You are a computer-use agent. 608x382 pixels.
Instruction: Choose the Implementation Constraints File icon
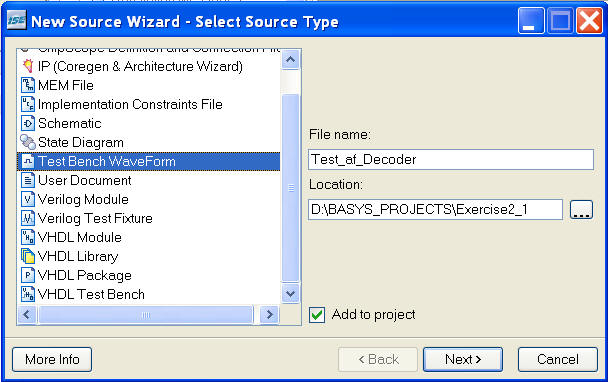click(x=28, y=104)
